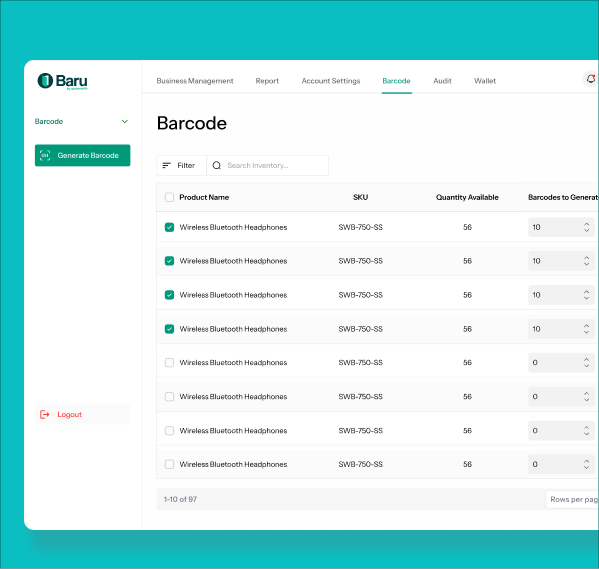The height and width of the screenshot is (569, 599).
Task: Collapse the Barcode sidebar section chevron
Action: [125, 122]
